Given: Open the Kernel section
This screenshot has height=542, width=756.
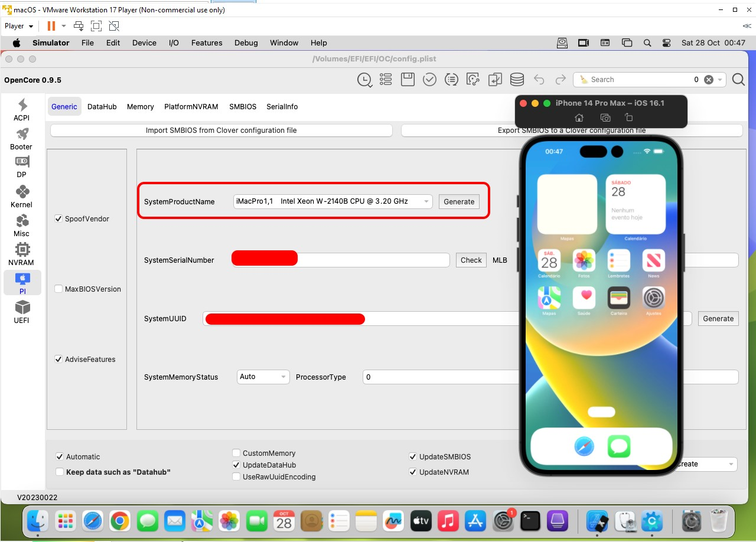Looking at the screenshot, I should (x=22, y=196).
